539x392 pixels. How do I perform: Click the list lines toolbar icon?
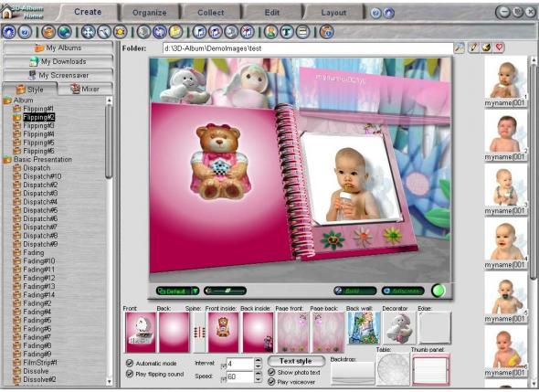click(302, 32)
